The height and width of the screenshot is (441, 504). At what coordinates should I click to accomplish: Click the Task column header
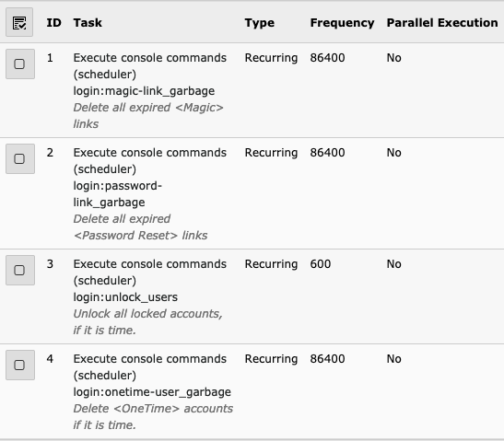pyautogui.click(x=88, y=23)
